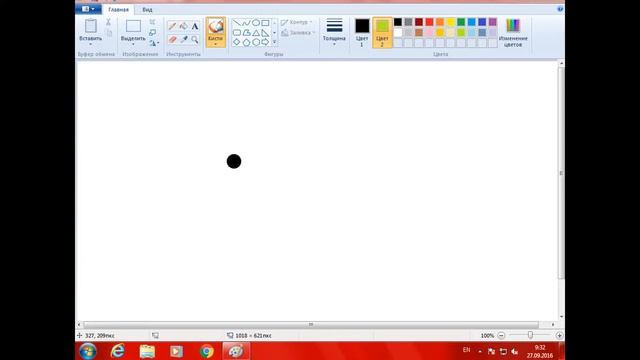The height and width of the screenshot is (360, 640).
Task: Expand the shapes gallery more arrow
Action: [274, 42]
